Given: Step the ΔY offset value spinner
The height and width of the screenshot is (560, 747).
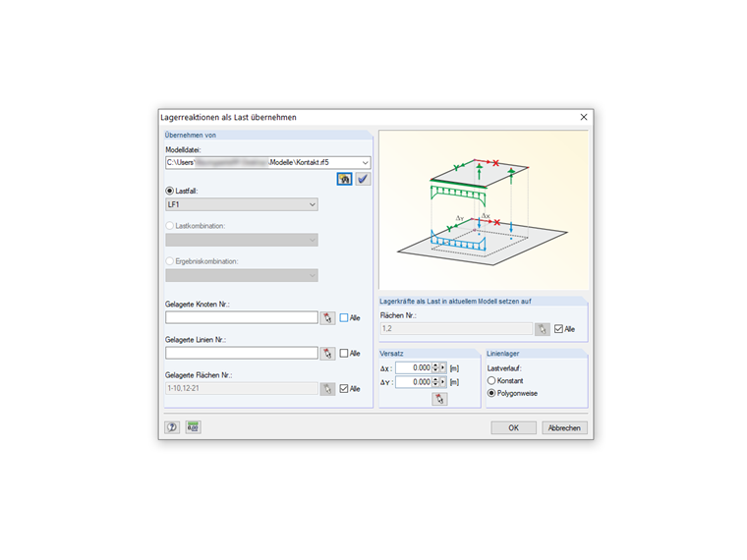Looking at the screenshot, I should point(435,382).
